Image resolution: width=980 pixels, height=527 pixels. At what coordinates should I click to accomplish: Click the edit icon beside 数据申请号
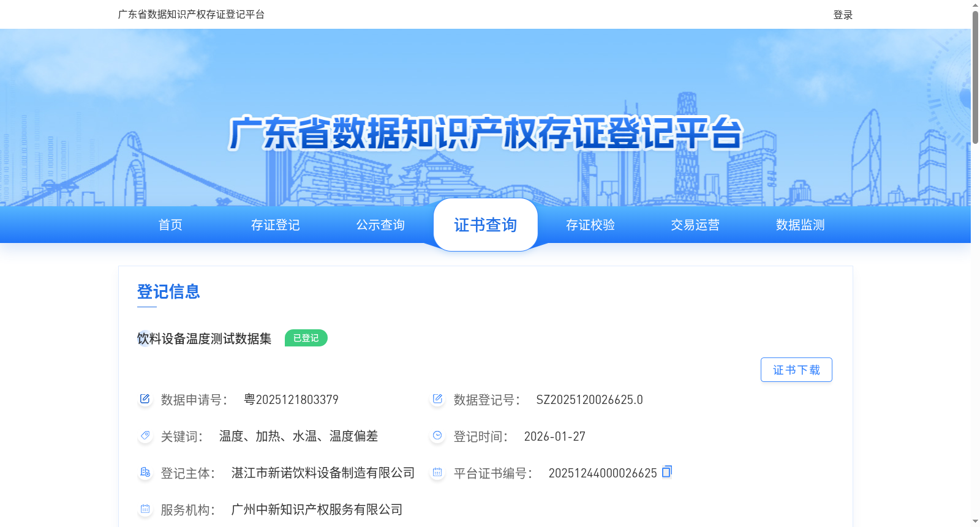(145, 399)
